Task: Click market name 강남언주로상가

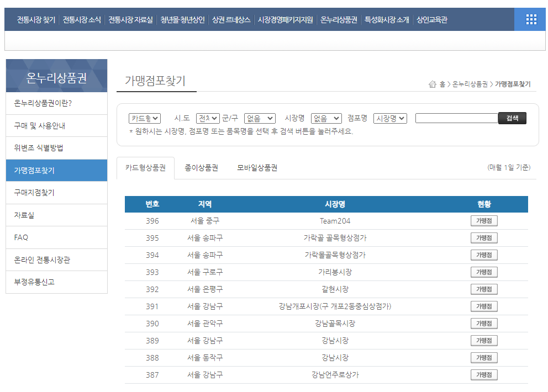Action: pos(335,375)
